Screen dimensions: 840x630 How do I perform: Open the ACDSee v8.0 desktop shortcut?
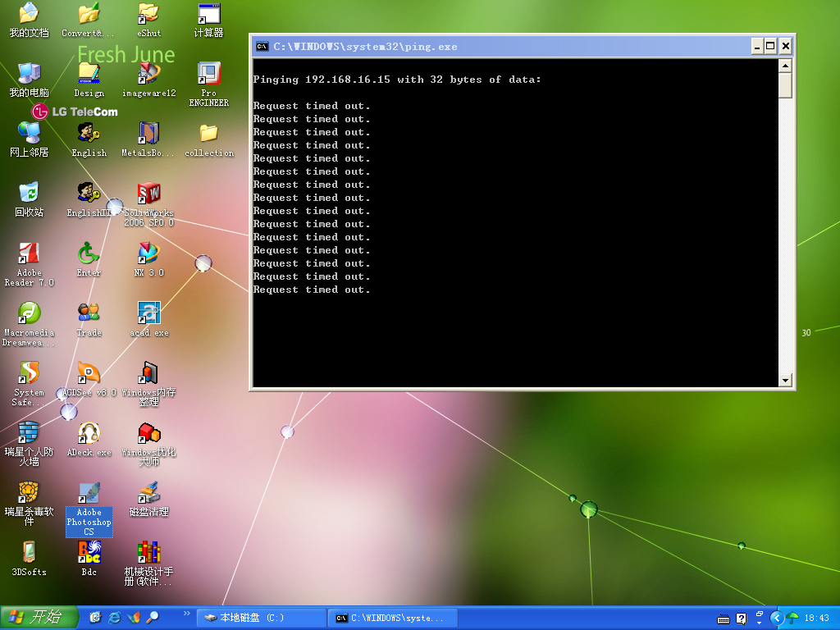click(x=89, y=373)
